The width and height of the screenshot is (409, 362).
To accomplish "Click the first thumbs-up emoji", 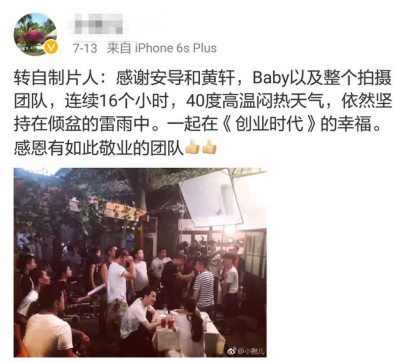I will 192,147.
